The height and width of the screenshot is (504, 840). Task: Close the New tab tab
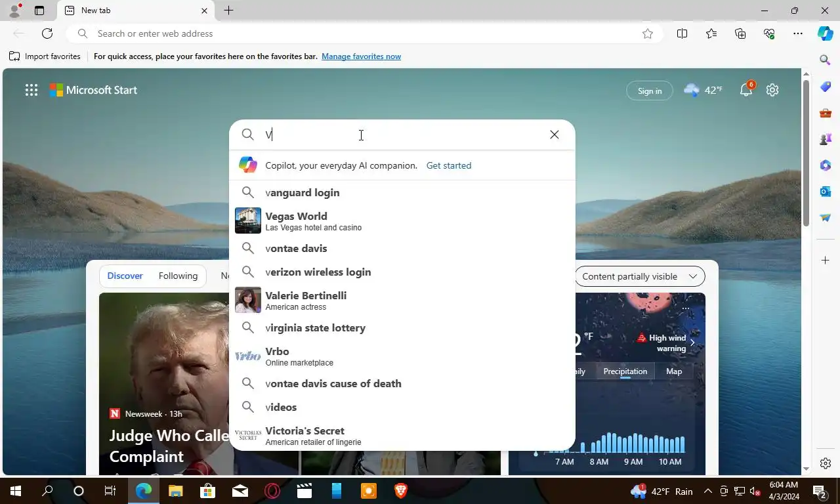[x=204, y=10]
